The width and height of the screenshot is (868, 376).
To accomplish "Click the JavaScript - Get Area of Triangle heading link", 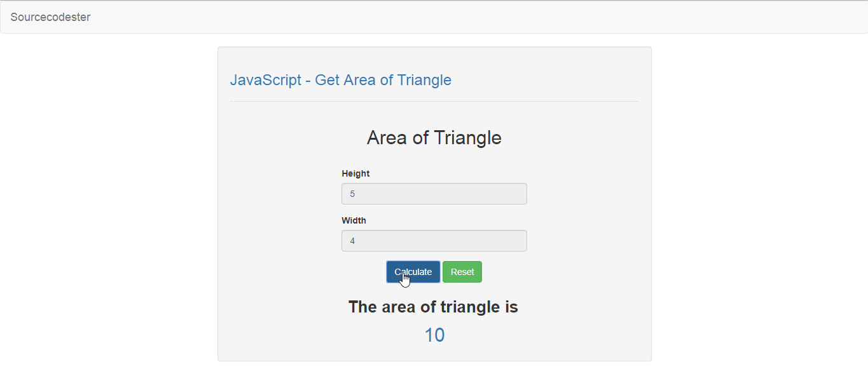I will (341, 79).
